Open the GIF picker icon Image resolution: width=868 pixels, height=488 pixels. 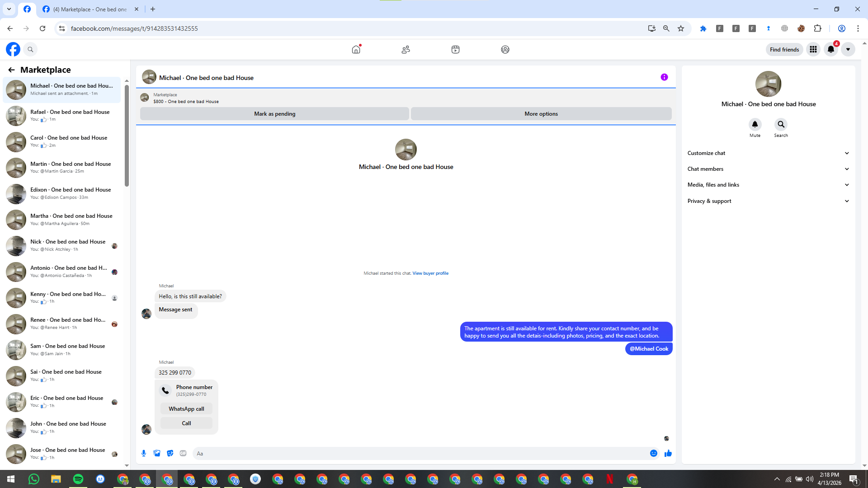click(x=183, y=453)
